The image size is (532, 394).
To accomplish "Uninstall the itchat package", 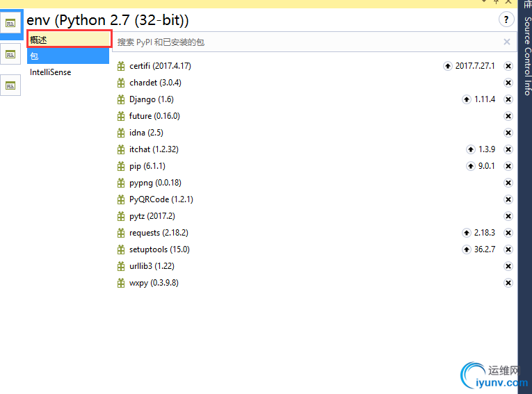I will click(508, 149).
